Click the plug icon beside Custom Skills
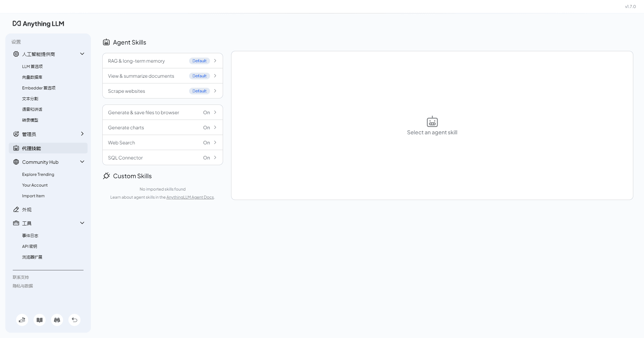644x338 pixels. click(106, 176)
